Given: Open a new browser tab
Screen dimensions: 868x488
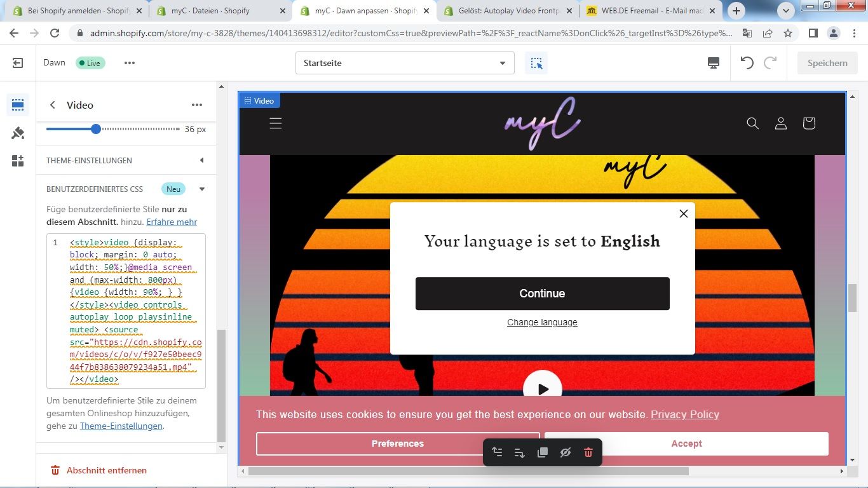Looking at the screenshot, I should click(x=736, y=11).
